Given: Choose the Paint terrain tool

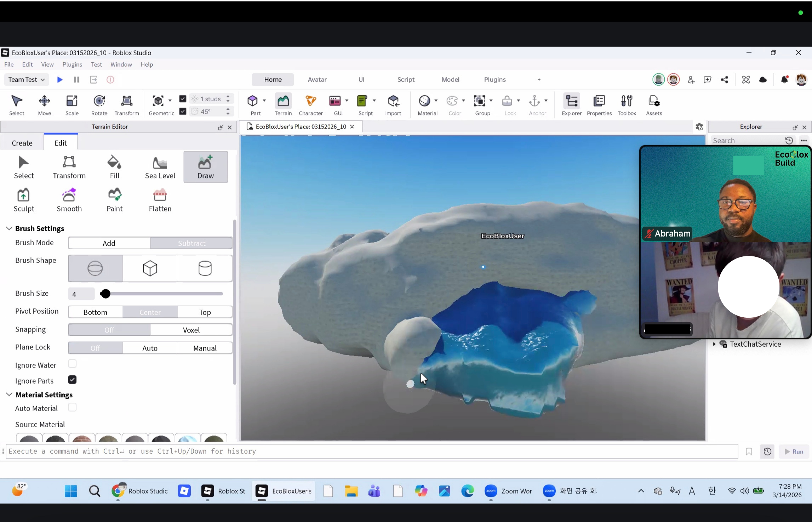Looking at the screenshot, I should pyautogui.click(x=115, y=200).
